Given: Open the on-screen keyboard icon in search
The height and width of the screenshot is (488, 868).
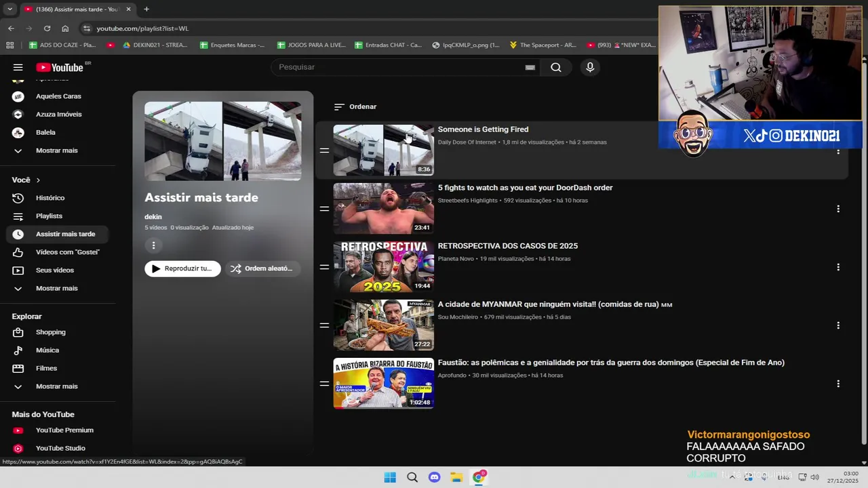Looking at the screenshot, I should tap(530, 67).
